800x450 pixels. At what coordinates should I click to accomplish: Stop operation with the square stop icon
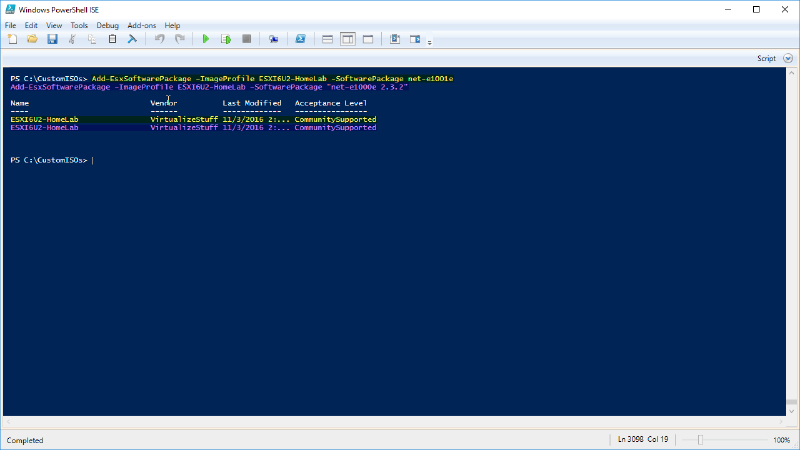246,39
